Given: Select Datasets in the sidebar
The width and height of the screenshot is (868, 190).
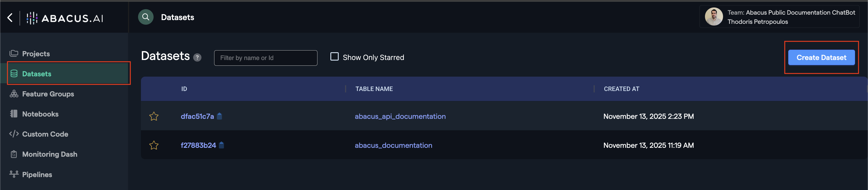Looking at the screenshot, I should coord(36,74).
